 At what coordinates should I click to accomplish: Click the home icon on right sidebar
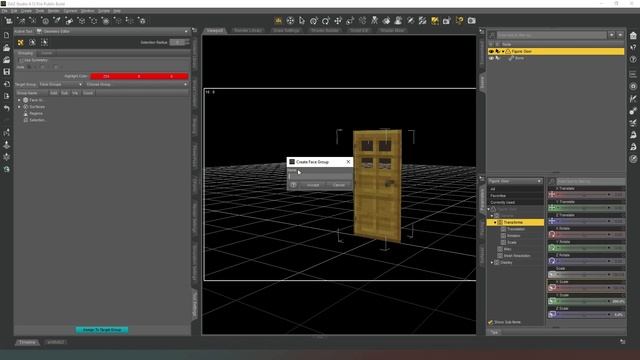point(633,36)
